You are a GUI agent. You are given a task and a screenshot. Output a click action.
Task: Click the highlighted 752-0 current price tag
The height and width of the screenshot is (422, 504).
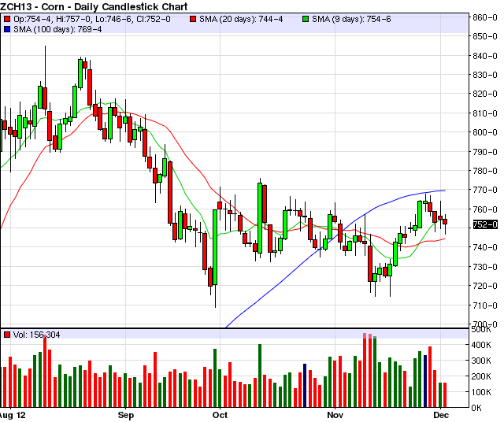pos(485,224)
